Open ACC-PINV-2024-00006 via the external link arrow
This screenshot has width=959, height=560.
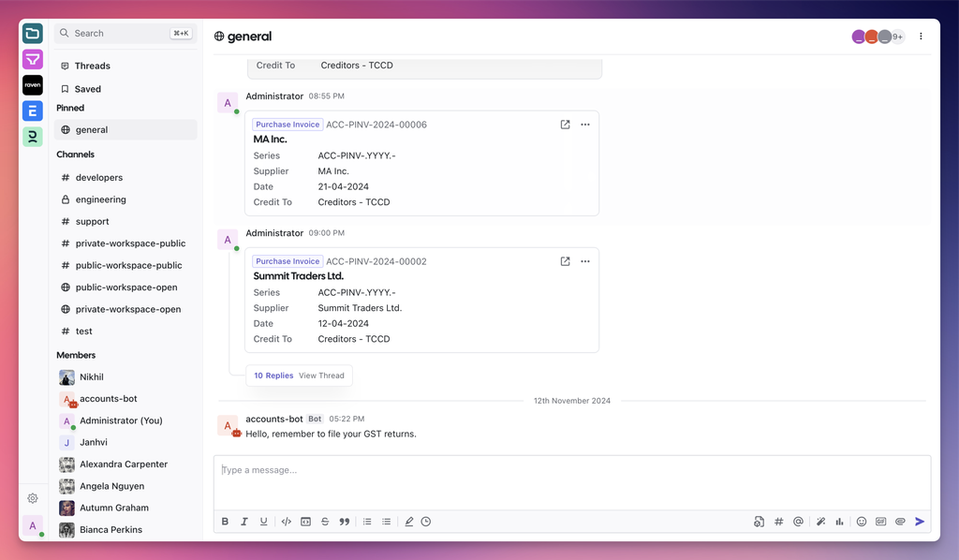click(565, 124)
